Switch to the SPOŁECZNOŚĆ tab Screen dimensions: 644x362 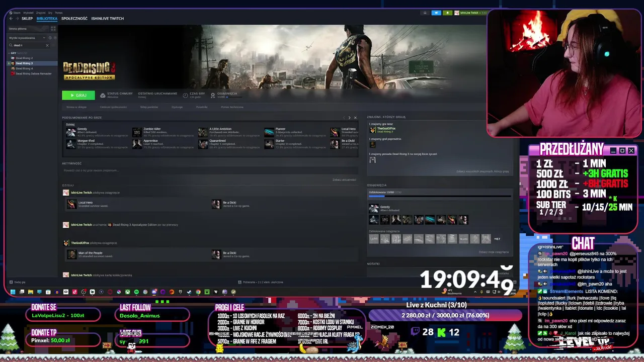(x=74, y=19)
